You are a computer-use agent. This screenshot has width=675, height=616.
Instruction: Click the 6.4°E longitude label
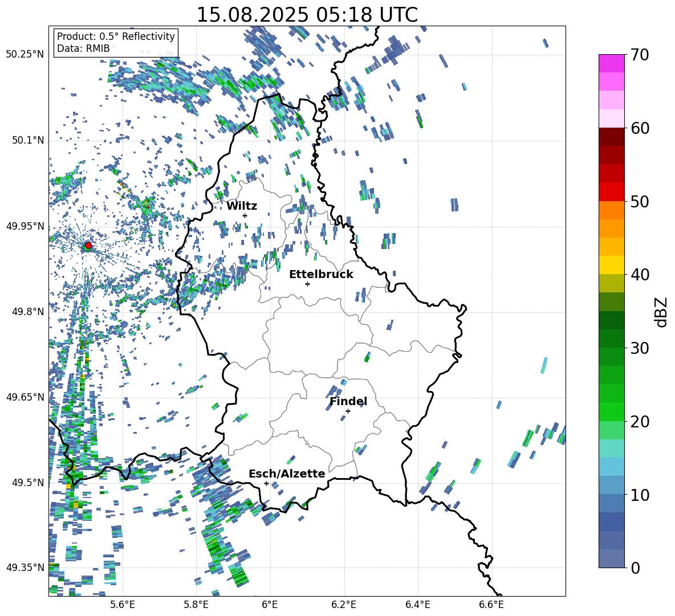pyautogui.click(x=417, y=605)
